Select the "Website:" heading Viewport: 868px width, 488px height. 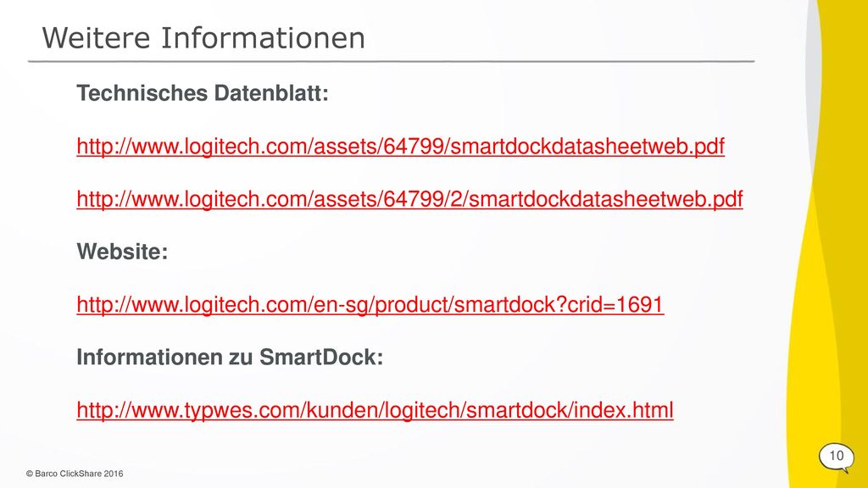click(122, 252)
